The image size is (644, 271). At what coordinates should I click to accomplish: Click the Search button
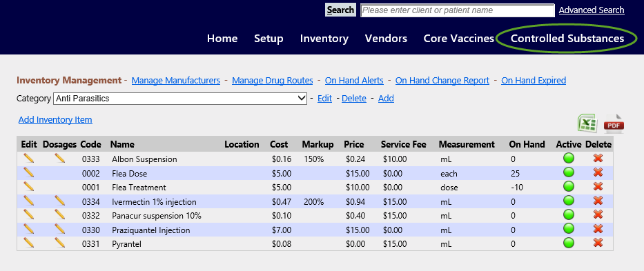point(340,10)
